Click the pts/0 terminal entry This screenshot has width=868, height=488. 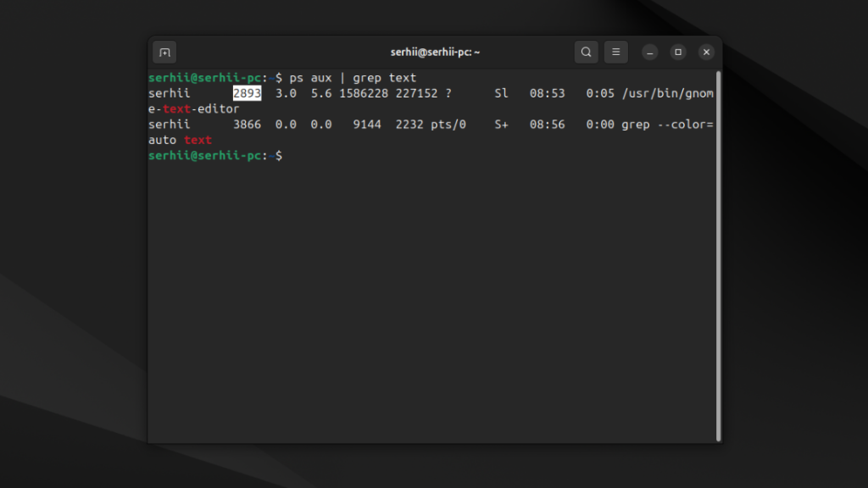[x=448, y=125]
